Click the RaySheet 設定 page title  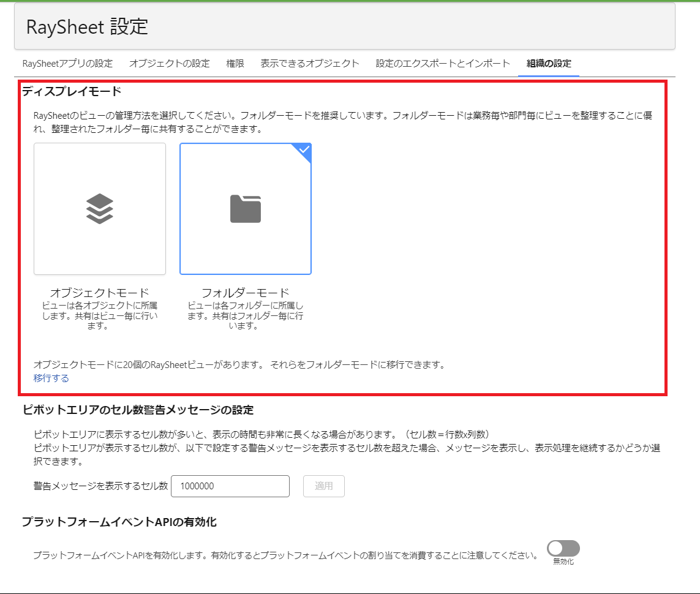coord(87,27)
